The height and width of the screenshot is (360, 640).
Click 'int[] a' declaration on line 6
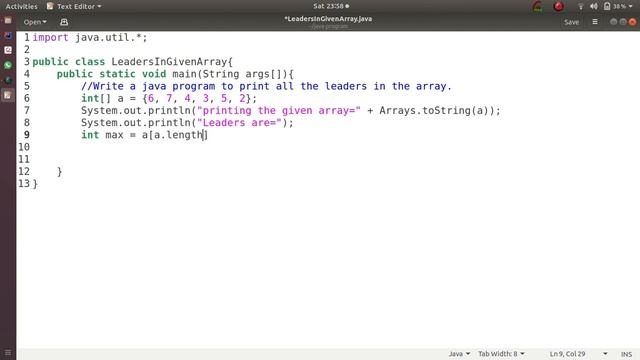pos(102,99)
